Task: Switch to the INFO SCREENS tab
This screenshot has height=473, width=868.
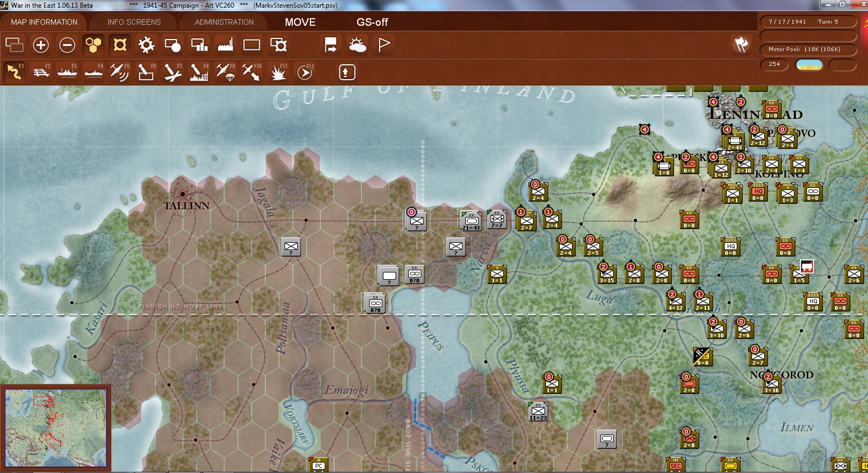Action: click(134, 22)
